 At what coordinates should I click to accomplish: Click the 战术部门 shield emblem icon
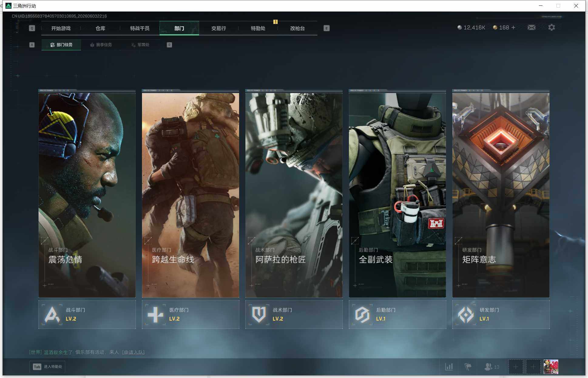point(259,315)
